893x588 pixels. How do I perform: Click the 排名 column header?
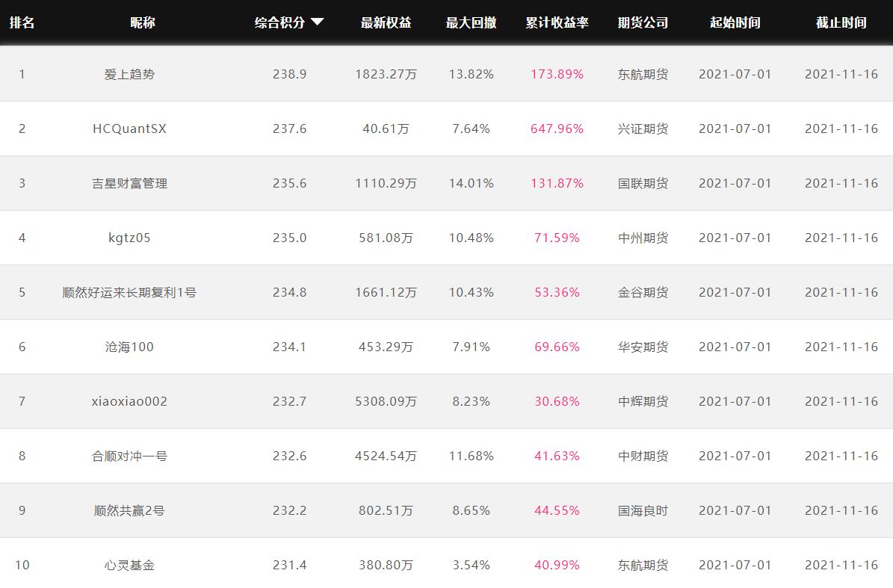point(22,22)
